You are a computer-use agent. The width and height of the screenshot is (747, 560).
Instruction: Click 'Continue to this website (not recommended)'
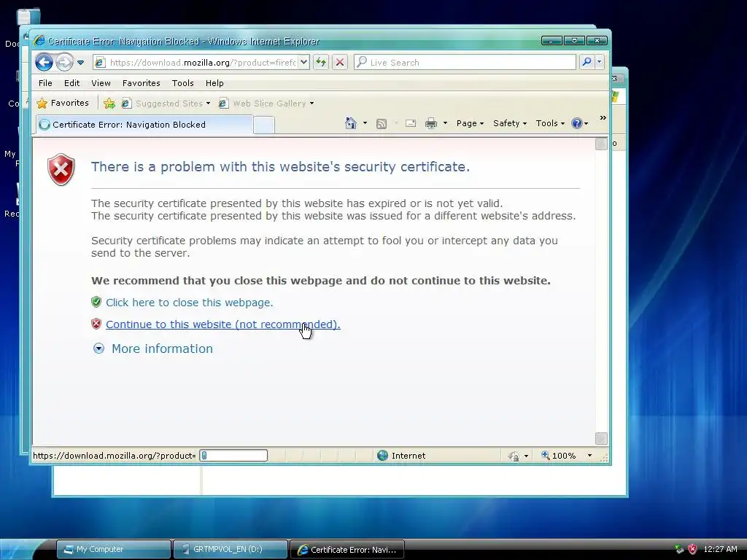(223, 324)
